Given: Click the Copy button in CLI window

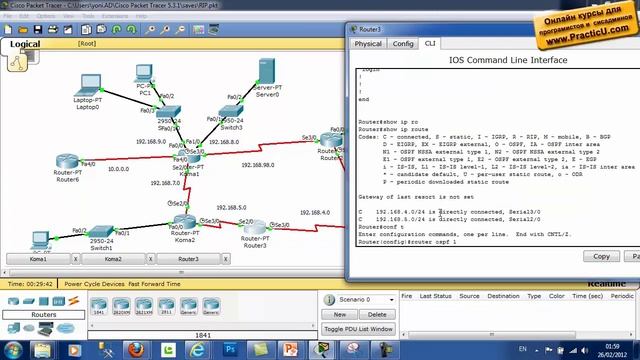Looking at the screenshot, I should point(601,256).
